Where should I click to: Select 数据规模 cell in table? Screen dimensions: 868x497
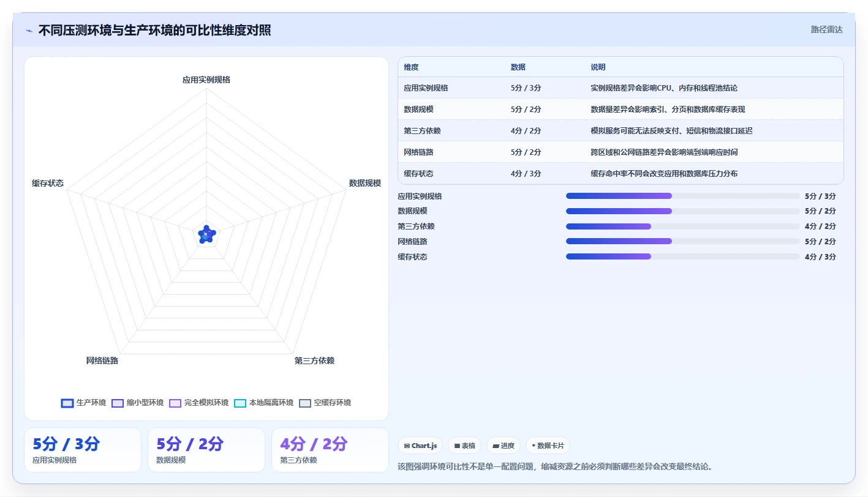tap(418, 110)
